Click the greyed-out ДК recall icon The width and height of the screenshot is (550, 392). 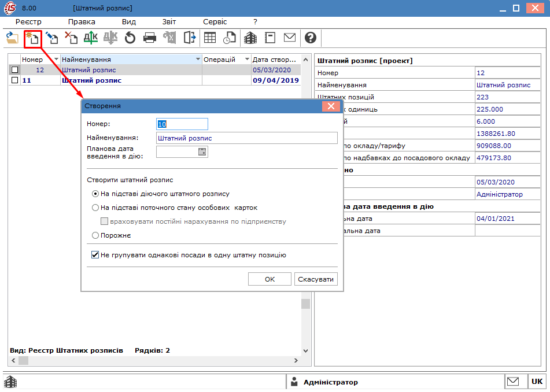point(110,38)
